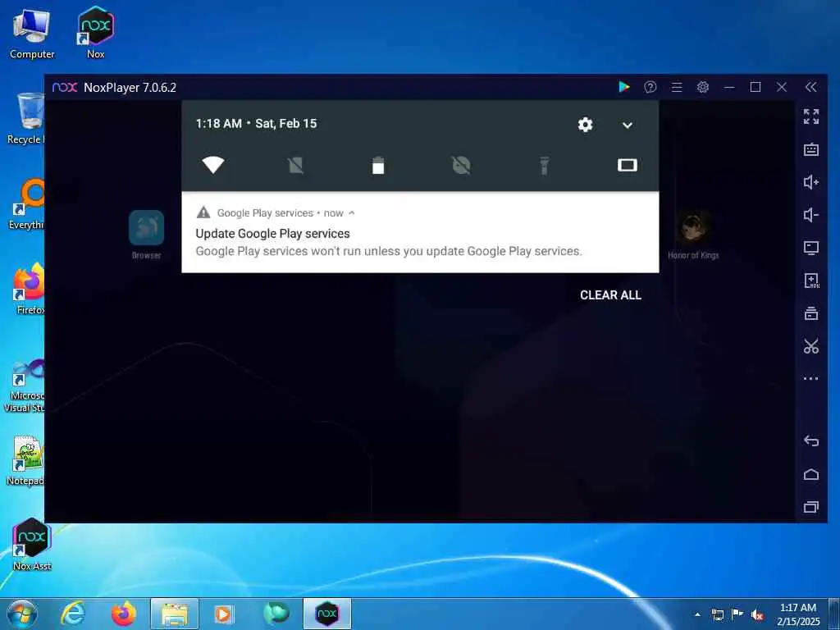The width and height of the screenshot is (840, 630).
Task: Open the Update Google Play services notification
Action: pyautogui.click(x=420, y=232)
